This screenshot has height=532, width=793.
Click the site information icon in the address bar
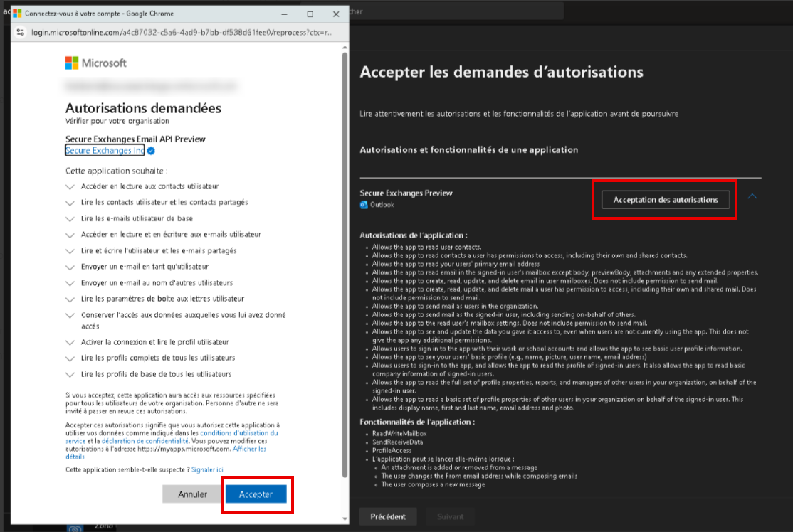point(20,32)
